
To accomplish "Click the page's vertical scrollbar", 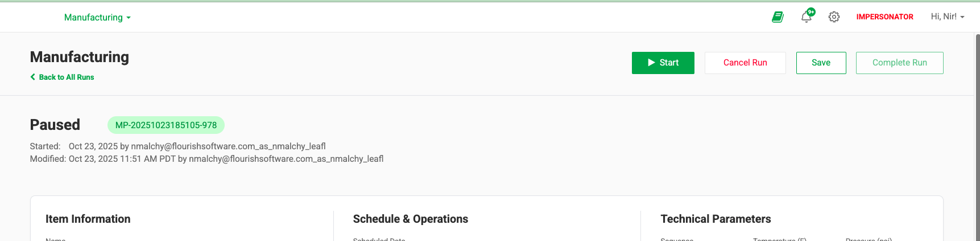I will (x=977, y=137).
